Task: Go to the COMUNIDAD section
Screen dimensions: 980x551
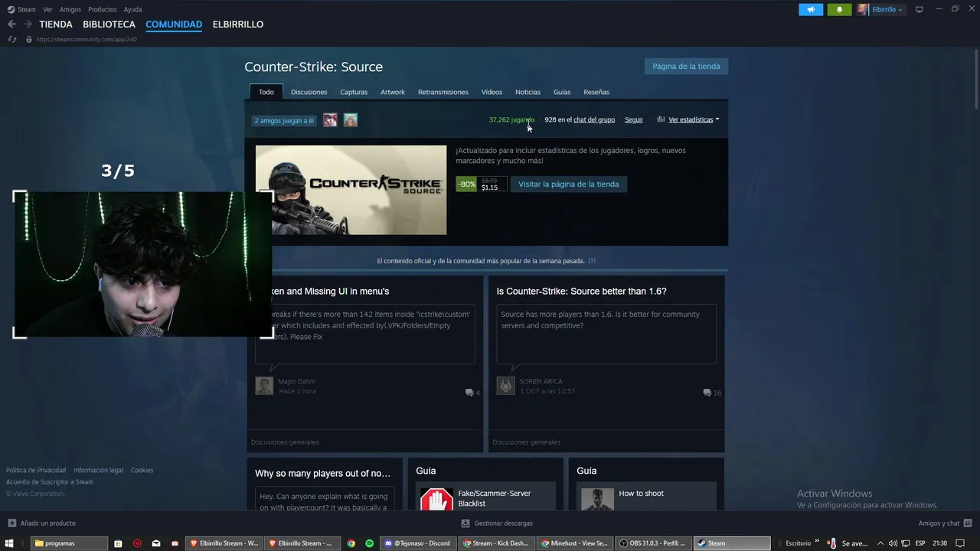Action: [x=174, y=24]
